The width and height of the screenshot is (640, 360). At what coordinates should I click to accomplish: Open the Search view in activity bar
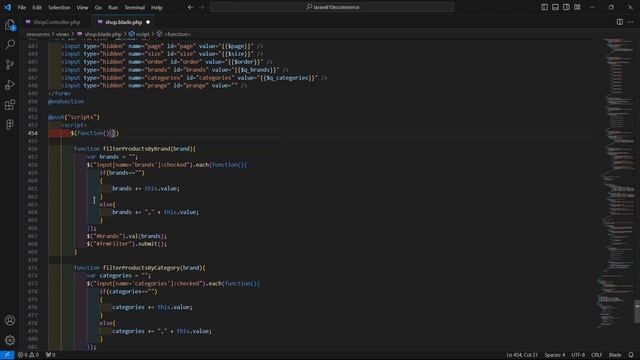(x=10, y=44)
